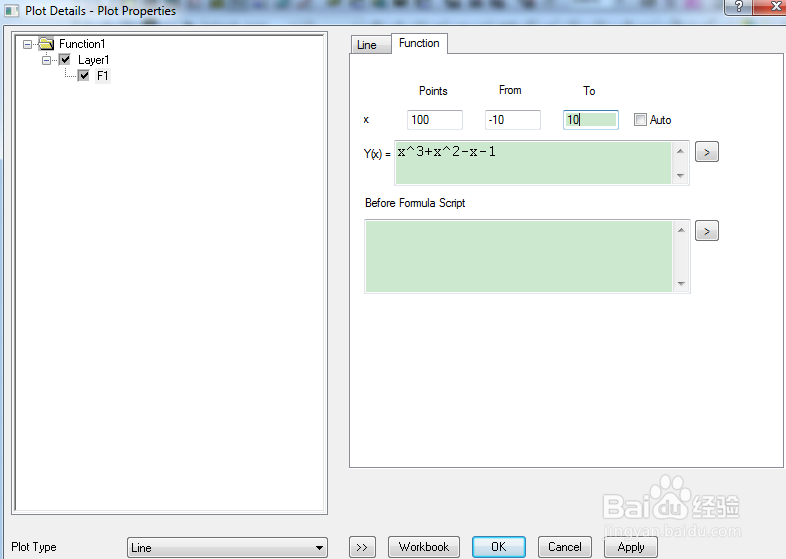Click the To input field showing 10

(591, 120)
